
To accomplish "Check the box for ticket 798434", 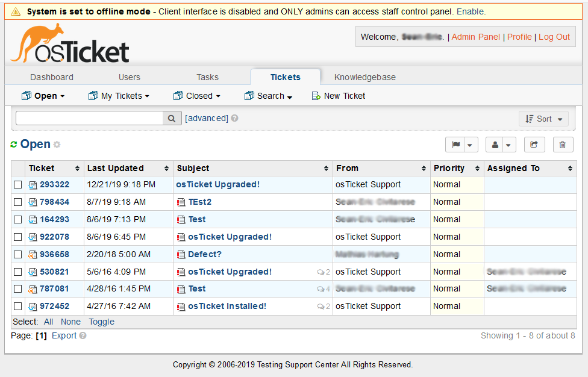I will pyautogui.click(x=17, y=202).
